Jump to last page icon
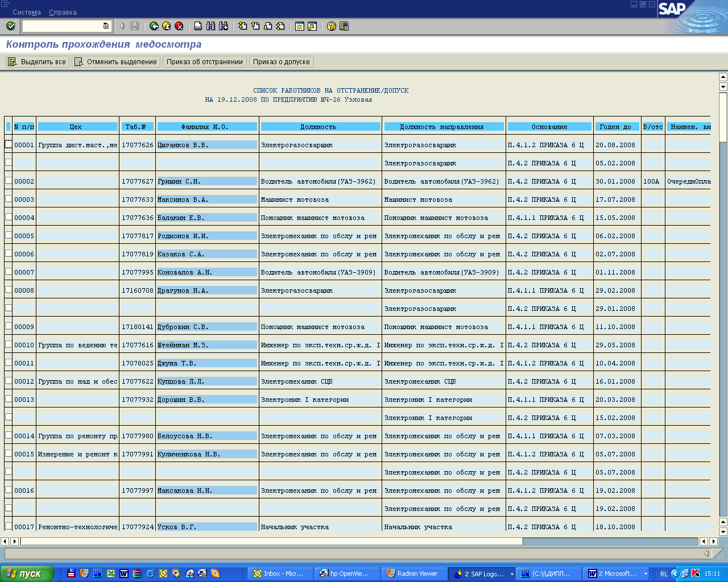 pyautogui.click(x=280, y=26)
